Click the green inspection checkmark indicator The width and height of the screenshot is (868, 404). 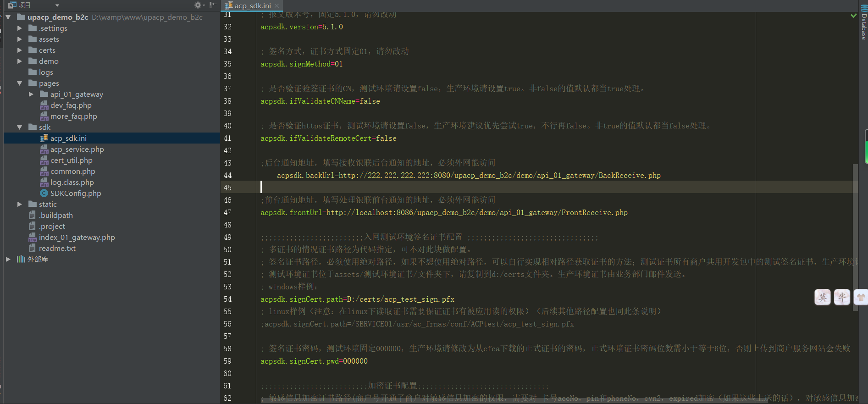[x=853, y=15]
